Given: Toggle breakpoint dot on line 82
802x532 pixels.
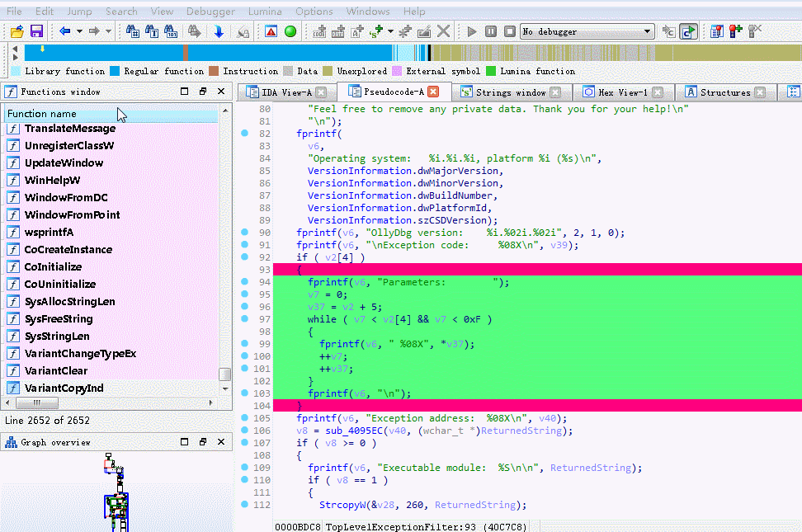Looking at the screenshot, I should tap(244, 133).
